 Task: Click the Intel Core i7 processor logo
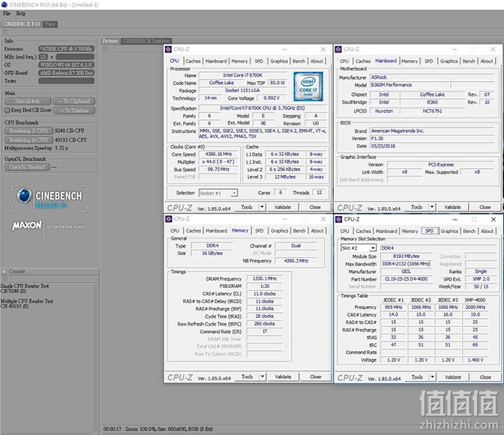(x=308, y=86)
